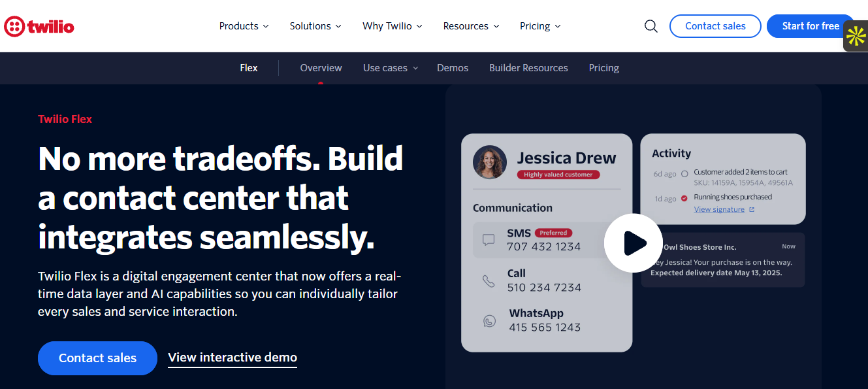Click the Twilio logo
Screen dimensions: 868x389
point(39,26)
